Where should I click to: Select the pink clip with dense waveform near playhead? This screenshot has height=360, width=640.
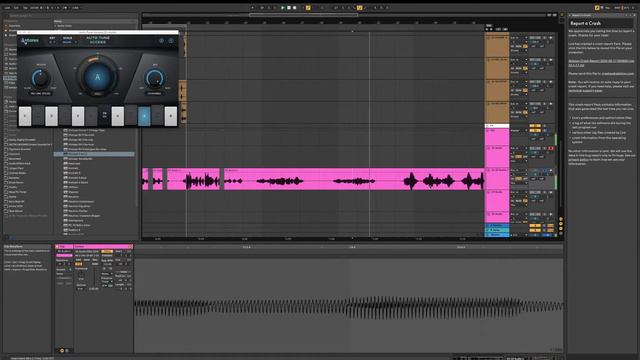(193, 179)
